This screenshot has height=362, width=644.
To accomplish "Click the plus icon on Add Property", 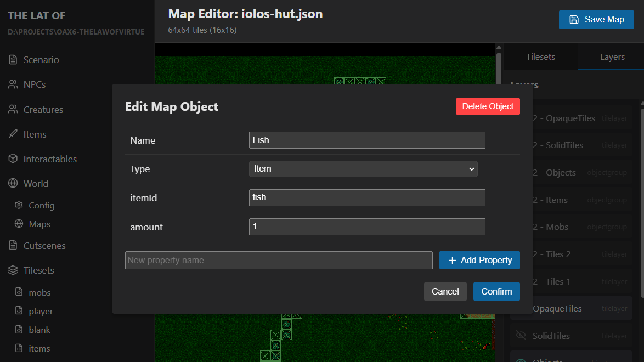I will pos(452,261).
